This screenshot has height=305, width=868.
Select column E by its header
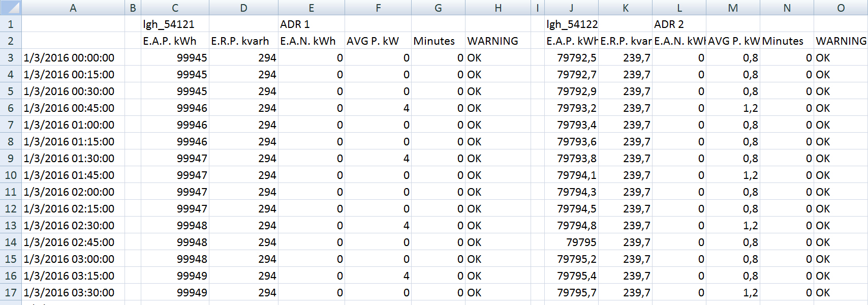[312, 8]
